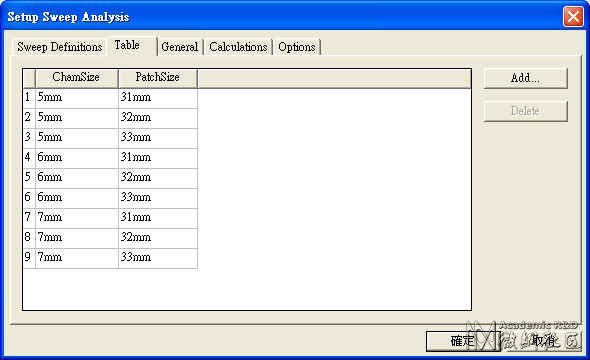Select row number 1 header

pos(29,99)
